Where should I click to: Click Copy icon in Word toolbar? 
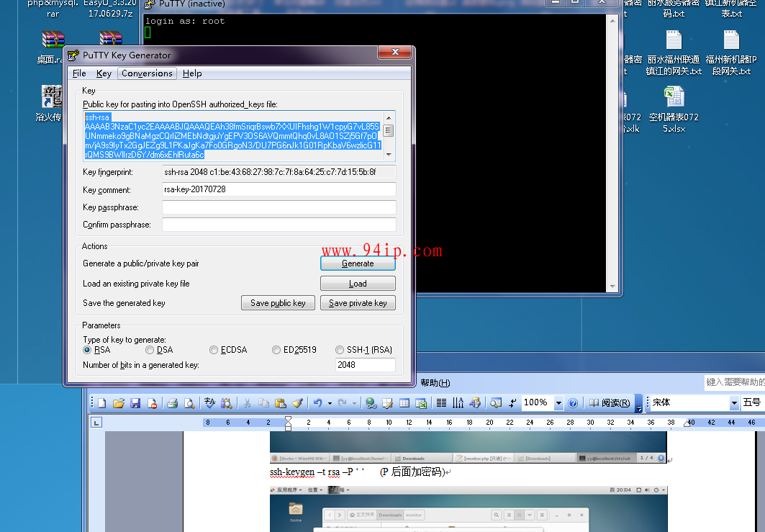[263, 403]
